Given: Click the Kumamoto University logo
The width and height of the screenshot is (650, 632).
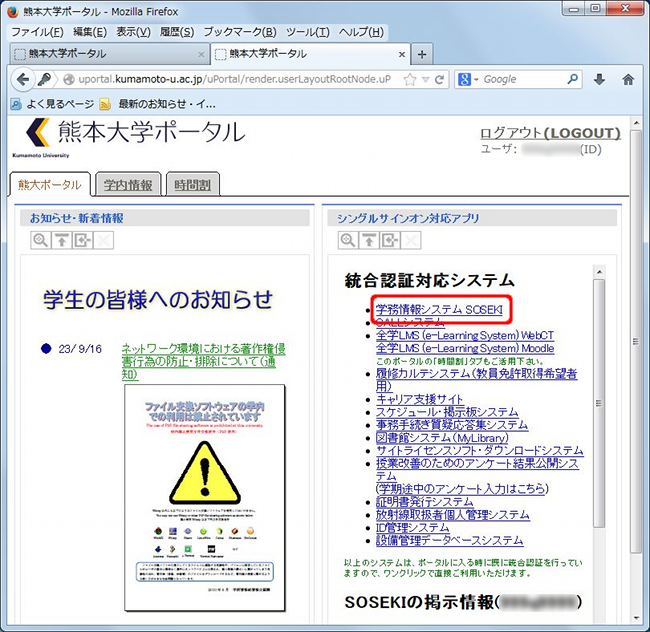Looking at the screenshot, I should [x=40, y=137].
